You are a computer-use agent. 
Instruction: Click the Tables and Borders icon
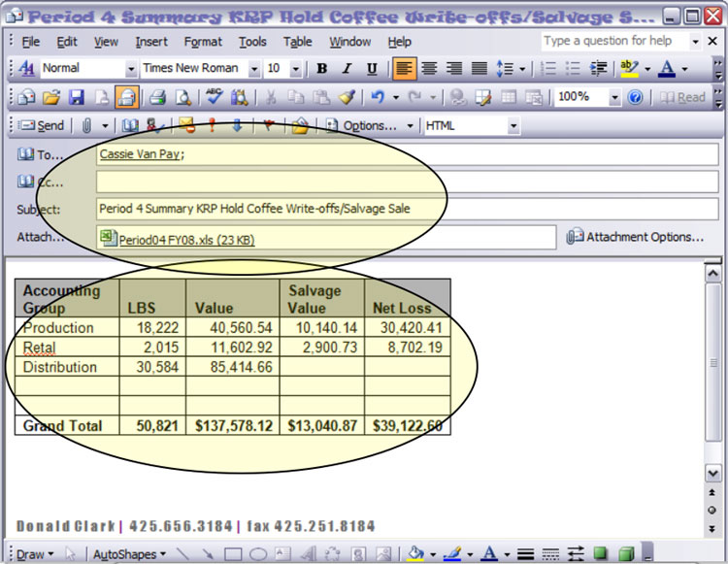click(x=483, y=97)
